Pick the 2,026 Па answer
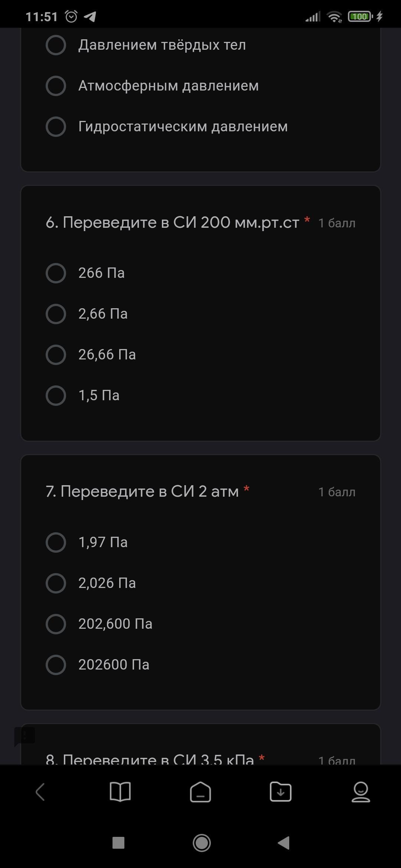This screenshot has height=868, width=401. point(56,583)
